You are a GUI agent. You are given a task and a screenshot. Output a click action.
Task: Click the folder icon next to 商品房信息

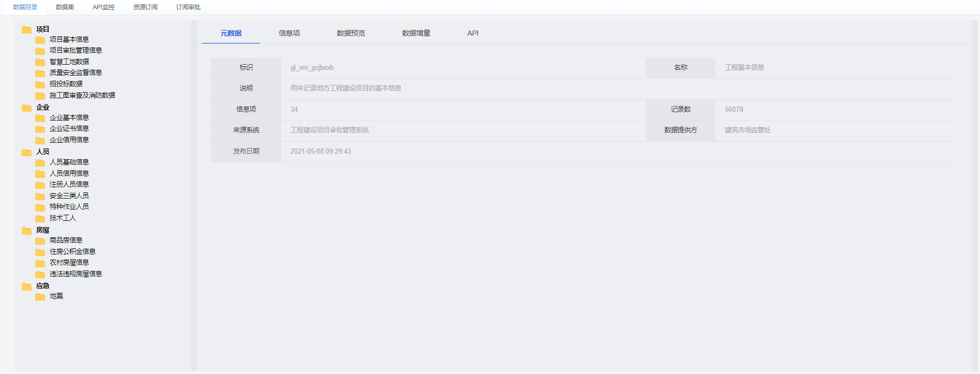40,241
